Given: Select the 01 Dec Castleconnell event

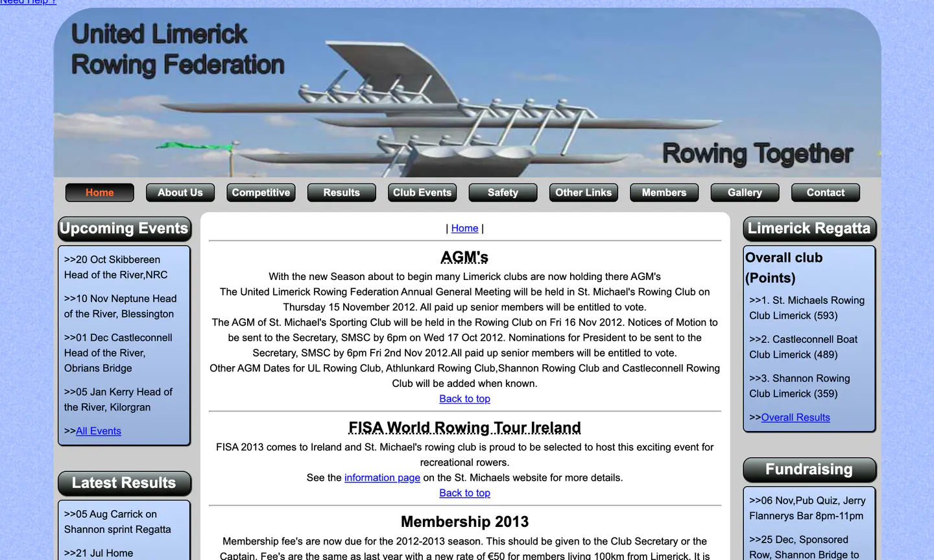Looking at the screenshot, I should (x=118, y=353).
